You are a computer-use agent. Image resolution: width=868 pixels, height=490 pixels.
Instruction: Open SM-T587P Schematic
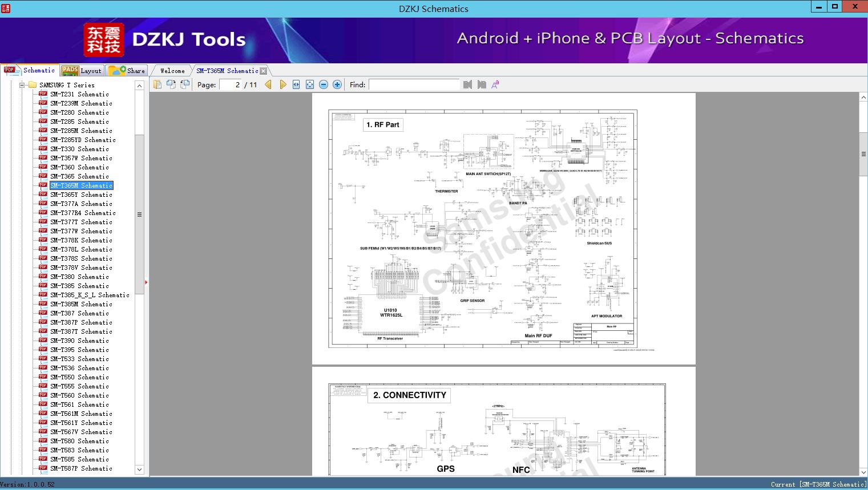pyautogui.click(x=82, y=468)
